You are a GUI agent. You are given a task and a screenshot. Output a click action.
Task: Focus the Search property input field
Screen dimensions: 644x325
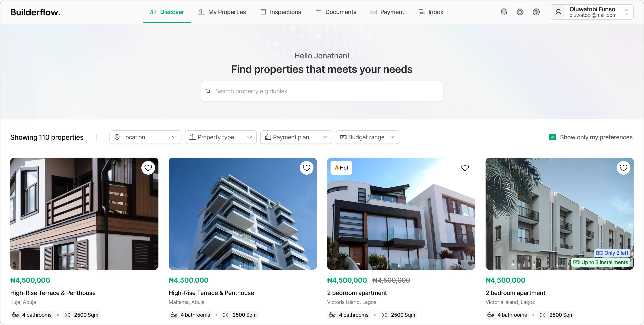pos(322,91)
